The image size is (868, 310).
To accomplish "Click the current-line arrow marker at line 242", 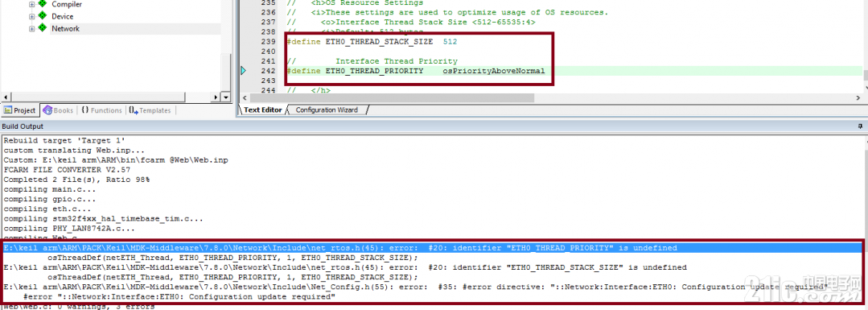I will coord(244,71).
